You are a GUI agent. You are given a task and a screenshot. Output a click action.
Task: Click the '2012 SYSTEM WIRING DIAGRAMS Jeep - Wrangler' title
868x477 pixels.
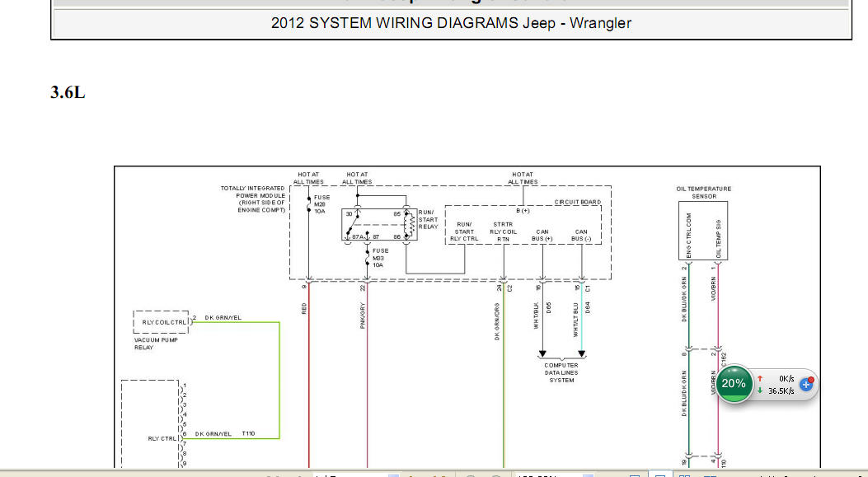coord(451,23)
